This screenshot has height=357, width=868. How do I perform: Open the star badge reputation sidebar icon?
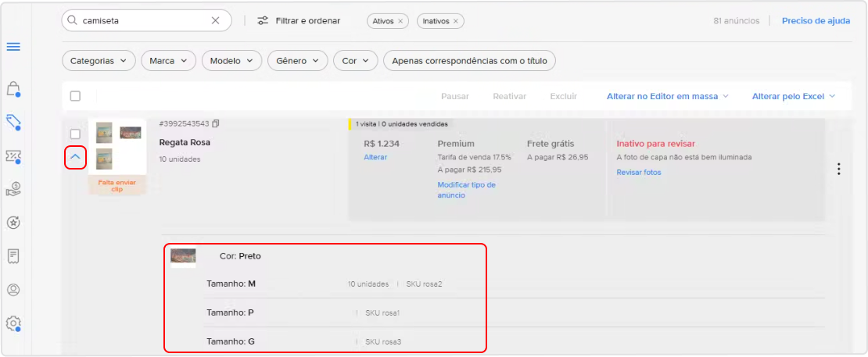13,223
